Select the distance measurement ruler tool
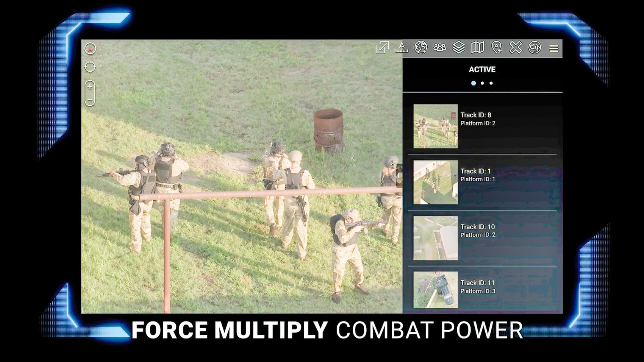The image size is (644, 362). tap(402, 48)
